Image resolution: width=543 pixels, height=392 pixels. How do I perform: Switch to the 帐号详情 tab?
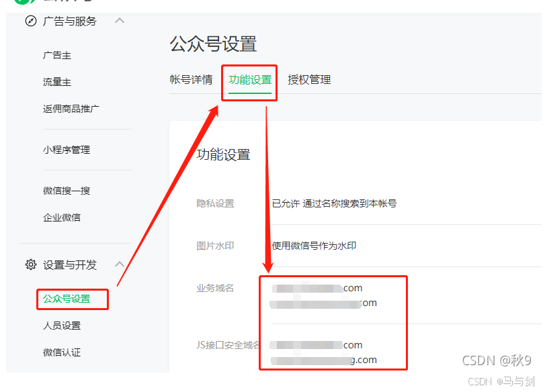[191, 80]
